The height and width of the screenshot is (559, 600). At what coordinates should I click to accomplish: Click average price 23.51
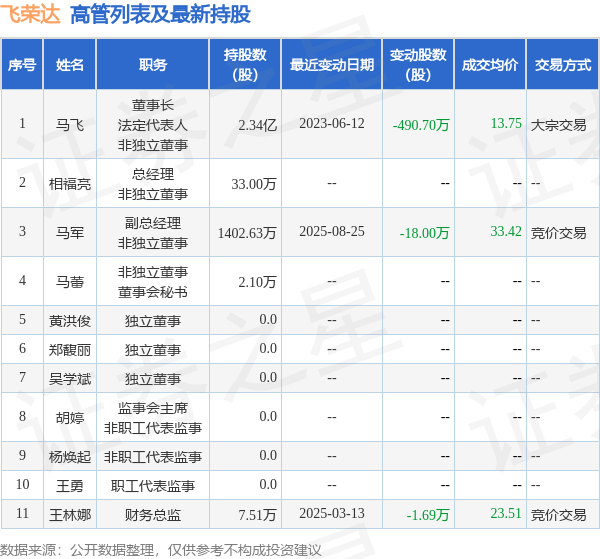click(506, 513)
